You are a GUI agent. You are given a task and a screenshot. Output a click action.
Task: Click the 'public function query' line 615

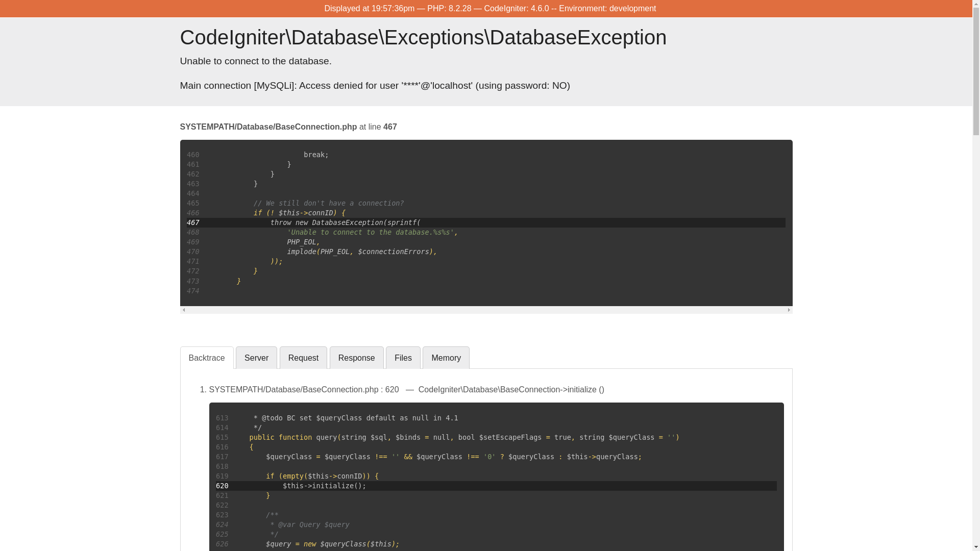(x=464, y=437)
